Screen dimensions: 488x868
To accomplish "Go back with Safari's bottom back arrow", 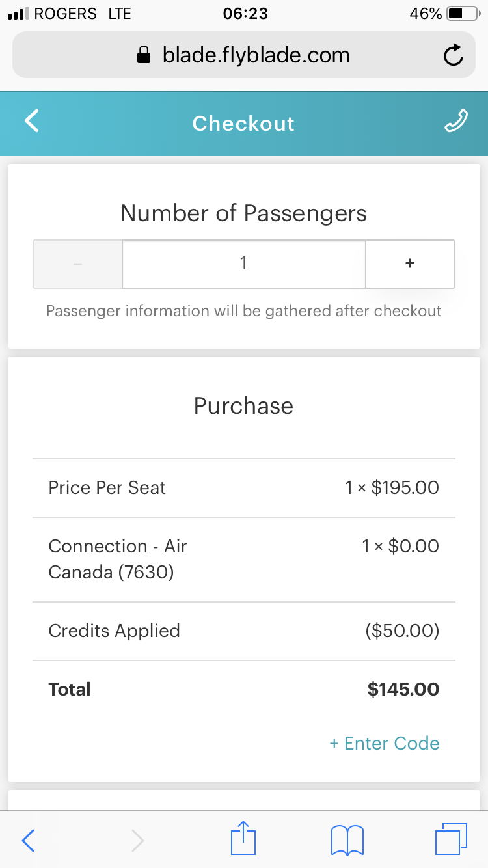I will click(x=29, y=841).
